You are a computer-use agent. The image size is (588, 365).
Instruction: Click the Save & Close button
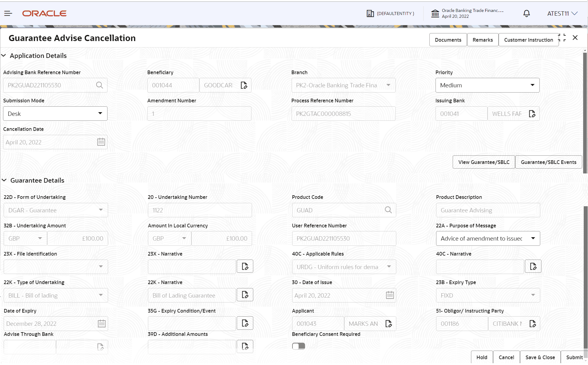point(540,357)
